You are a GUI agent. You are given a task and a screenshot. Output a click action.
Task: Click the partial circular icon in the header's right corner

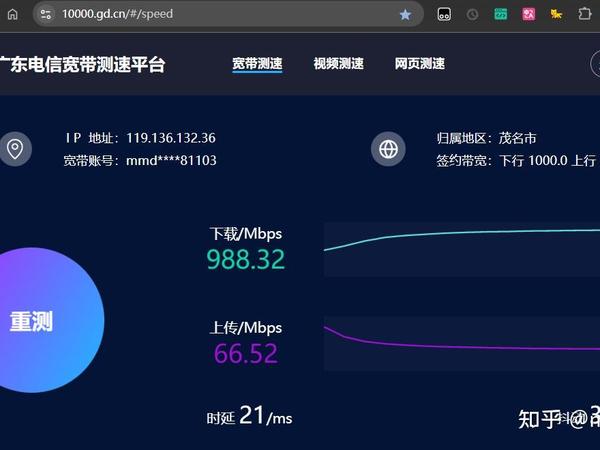595,64
